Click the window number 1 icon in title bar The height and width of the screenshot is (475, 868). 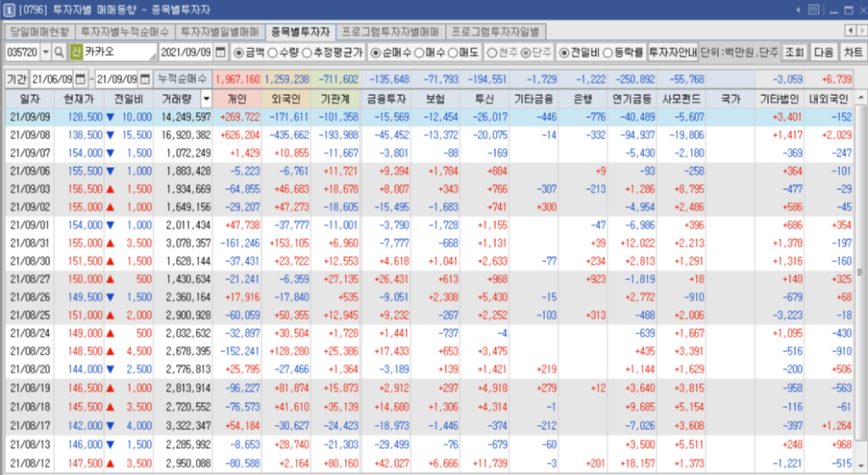[x=8, y=9]
